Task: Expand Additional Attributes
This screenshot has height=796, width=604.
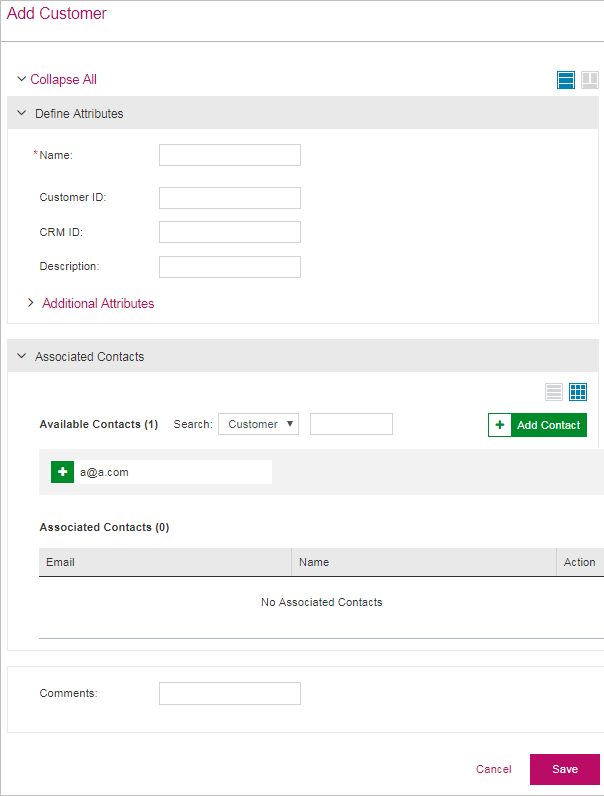Action: tap(97, 303)
